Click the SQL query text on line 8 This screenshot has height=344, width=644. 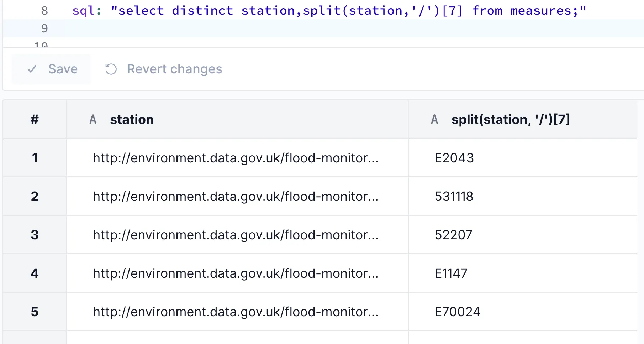point(329,11)
